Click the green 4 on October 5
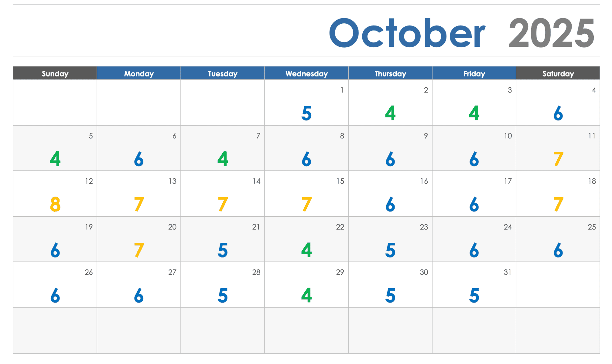 click(x=55, y=159)
